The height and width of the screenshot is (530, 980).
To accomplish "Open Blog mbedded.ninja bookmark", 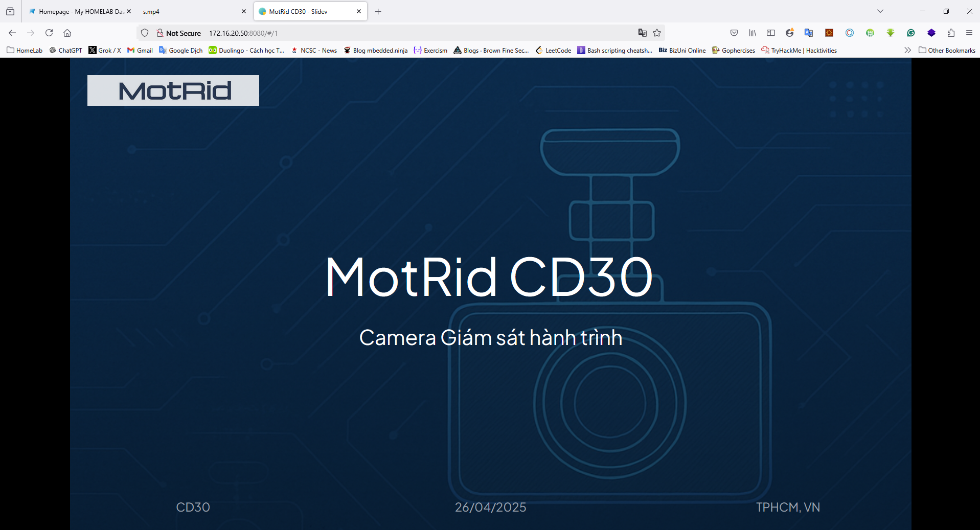I will point(376,50).
